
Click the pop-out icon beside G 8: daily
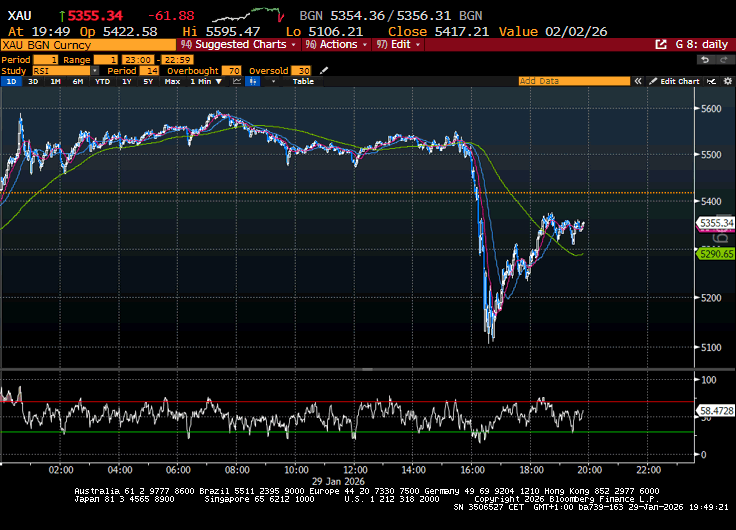click(661, 45)
